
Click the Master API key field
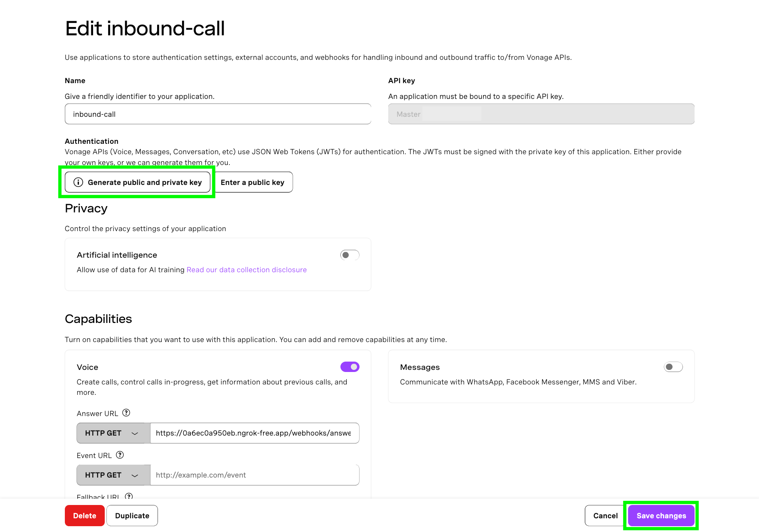click(x=540, y=114)
